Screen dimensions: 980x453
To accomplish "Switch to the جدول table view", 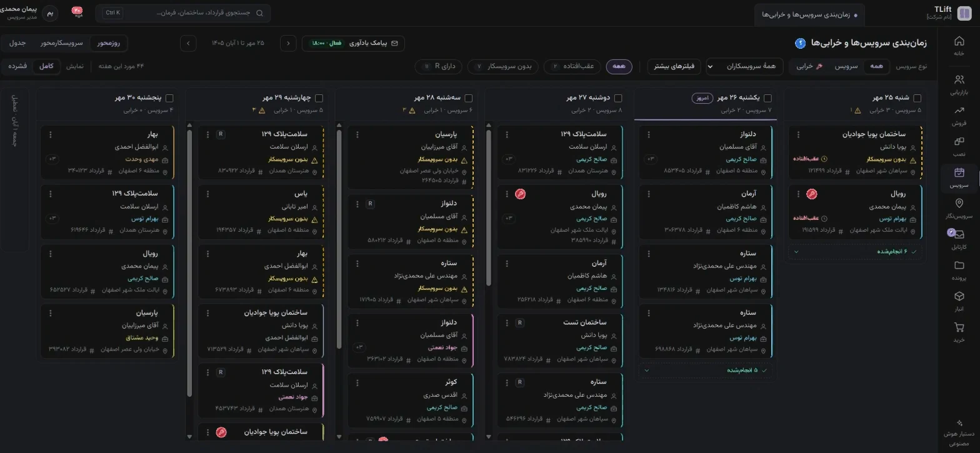I will (x=17, y=43).
